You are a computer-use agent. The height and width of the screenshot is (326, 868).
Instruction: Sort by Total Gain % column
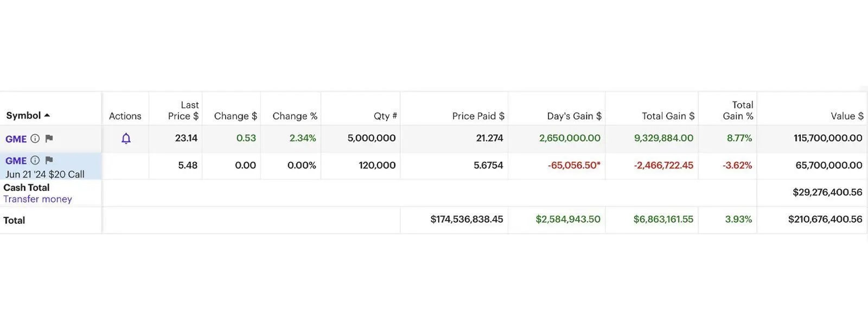738,110
